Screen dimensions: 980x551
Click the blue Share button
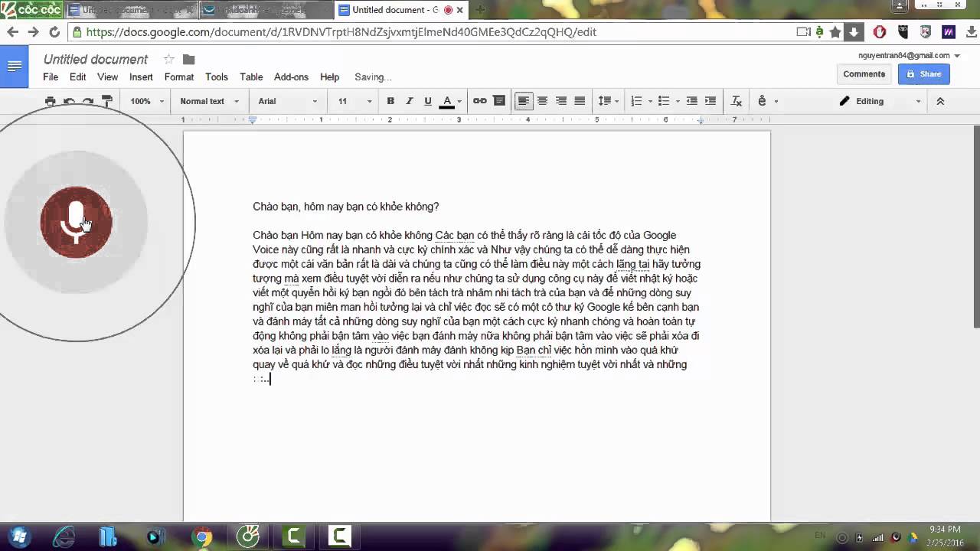pos(923,74)
